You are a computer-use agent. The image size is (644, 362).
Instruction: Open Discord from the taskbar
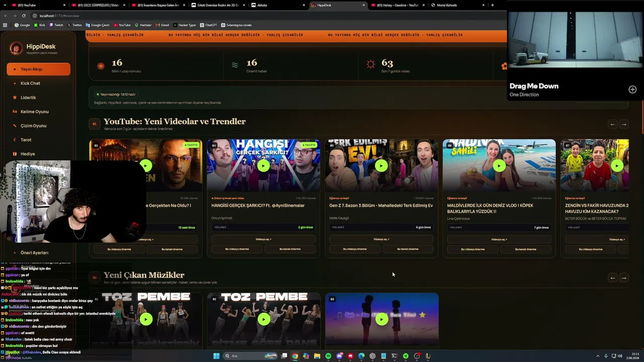pyautogui.click(x=340, y=356)
